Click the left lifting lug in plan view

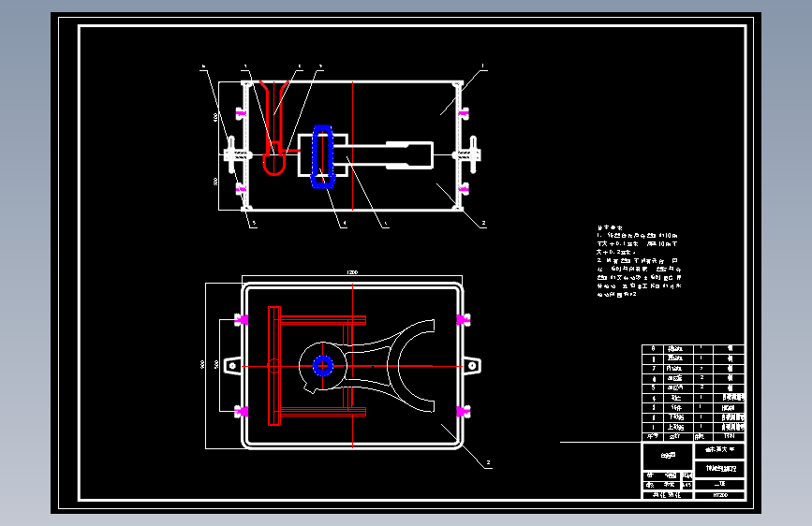[232, 366]
